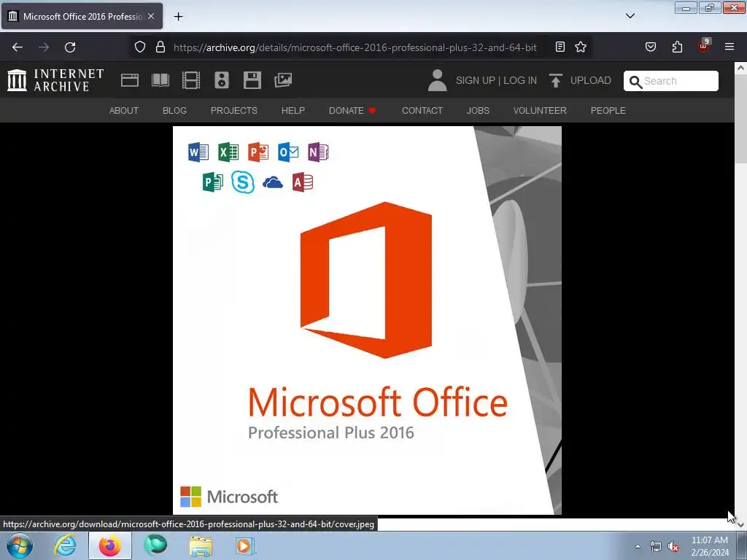Image resolution: width=747 pixels, height=560 pixels.
Task: Open the Video film strip icon
Action: coord(191,80)
